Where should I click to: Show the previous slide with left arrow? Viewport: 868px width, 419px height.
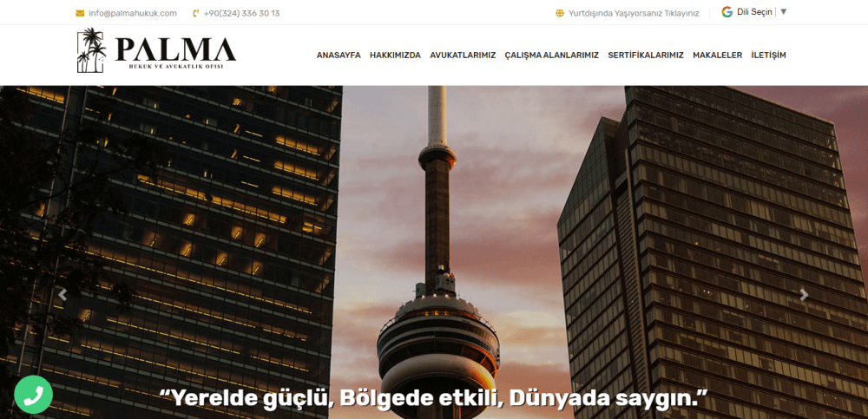(x=62, y=295)
